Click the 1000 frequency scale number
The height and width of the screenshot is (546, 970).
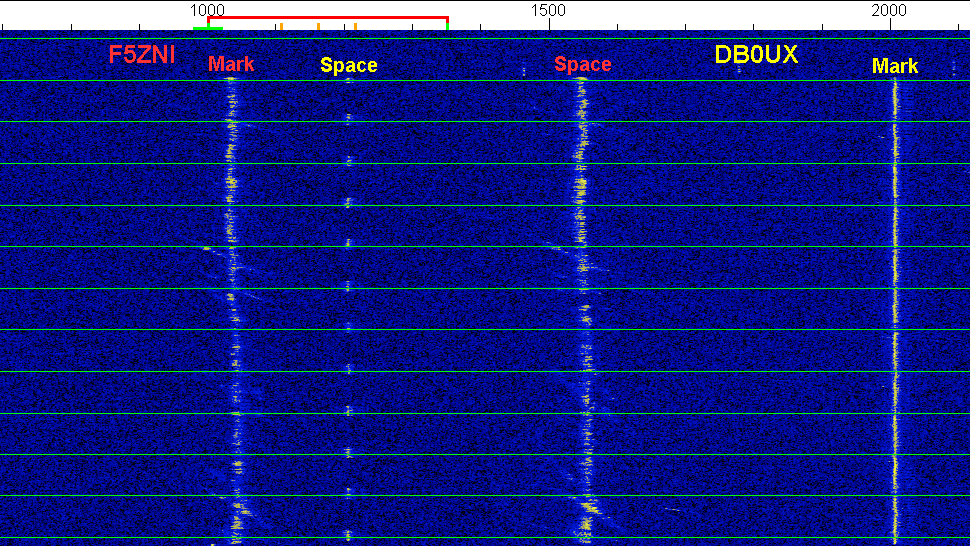pos(207,10)
